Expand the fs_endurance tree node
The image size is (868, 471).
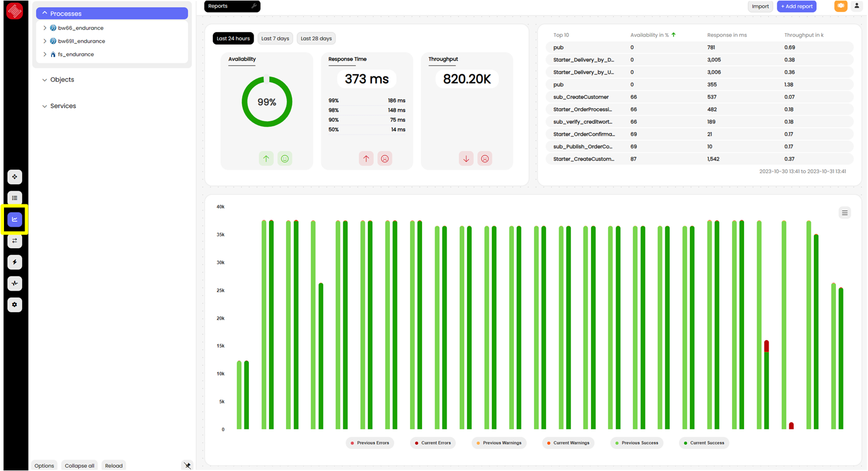pyautogui.click(x=45, y=54)
